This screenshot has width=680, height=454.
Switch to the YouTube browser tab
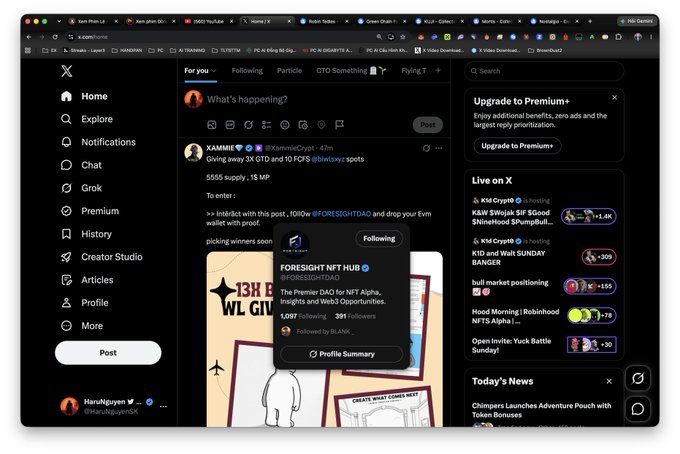[209, 21]
